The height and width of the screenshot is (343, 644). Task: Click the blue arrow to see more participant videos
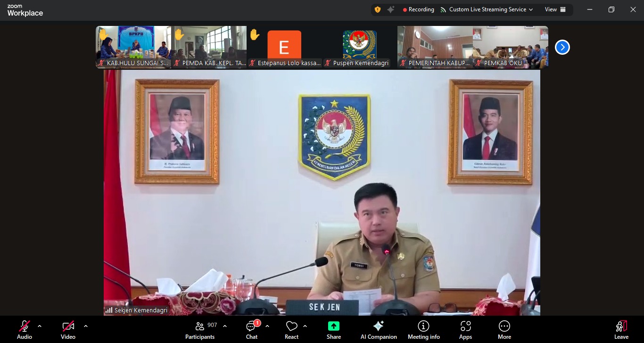561,47
